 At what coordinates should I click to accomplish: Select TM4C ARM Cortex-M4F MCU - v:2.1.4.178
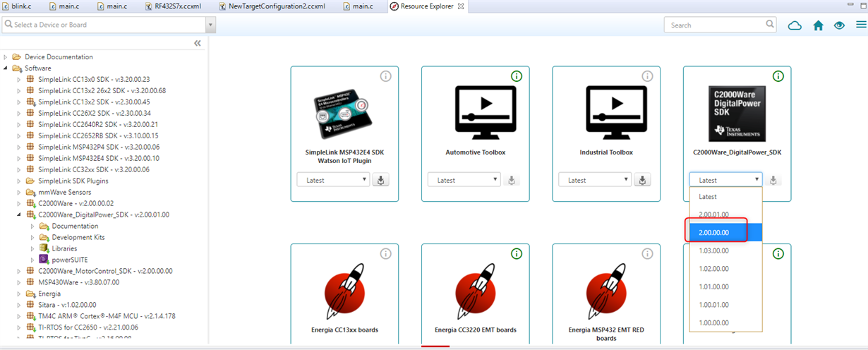coord(107,316)
